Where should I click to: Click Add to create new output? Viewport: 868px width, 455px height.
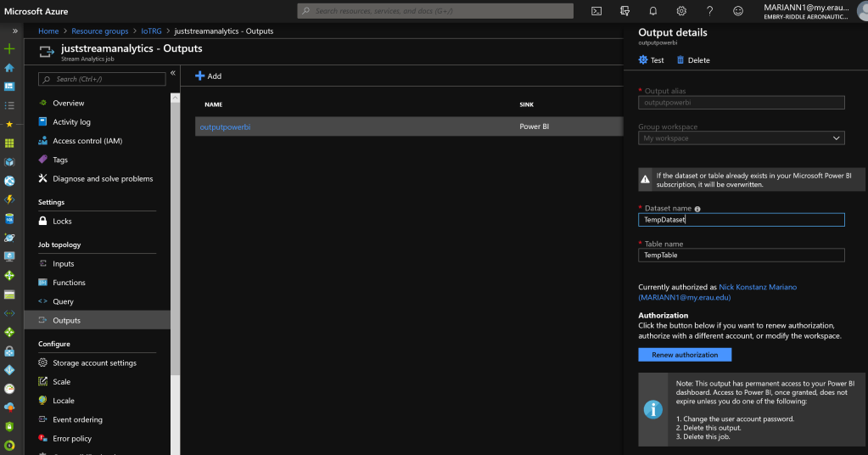208,76
